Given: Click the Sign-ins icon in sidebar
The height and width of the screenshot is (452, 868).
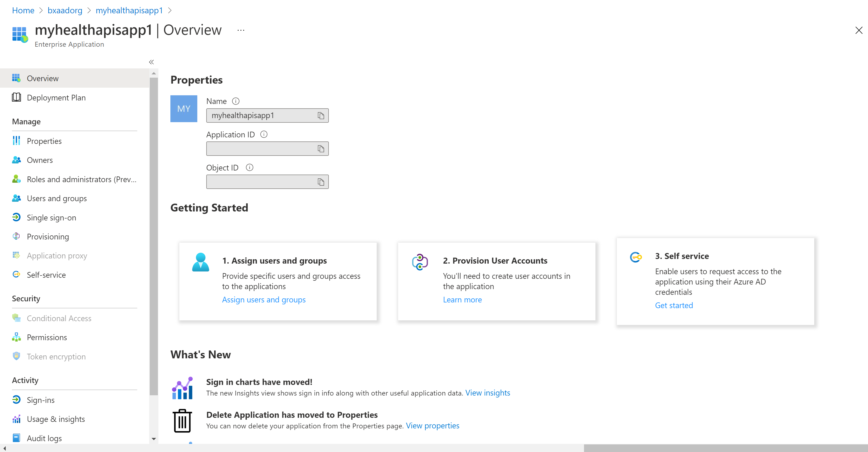Looking at the screenshot, I should point(16,400).
